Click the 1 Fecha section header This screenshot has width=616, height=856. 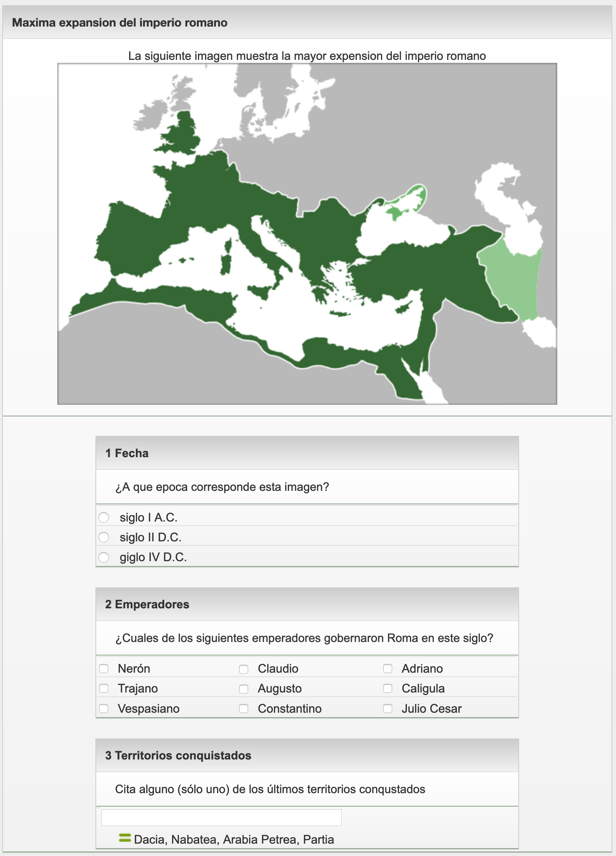(x=127, y=453)
